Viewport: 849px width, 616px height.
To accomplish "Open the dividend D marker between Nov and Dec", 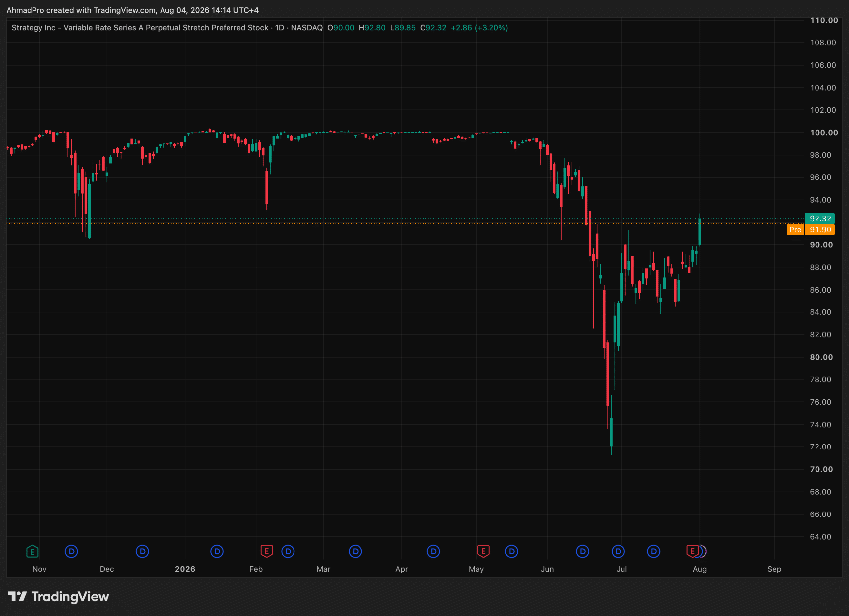I will point(71,551).
